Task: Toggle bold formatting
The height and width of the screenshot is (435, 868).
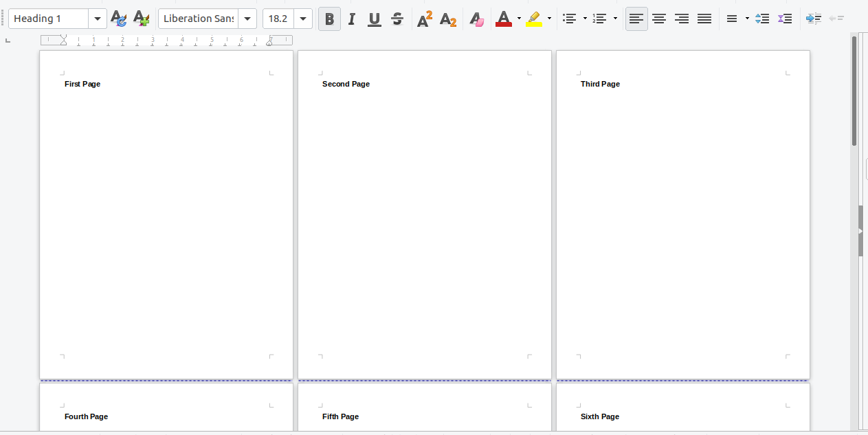Action: tap(329, 19)
